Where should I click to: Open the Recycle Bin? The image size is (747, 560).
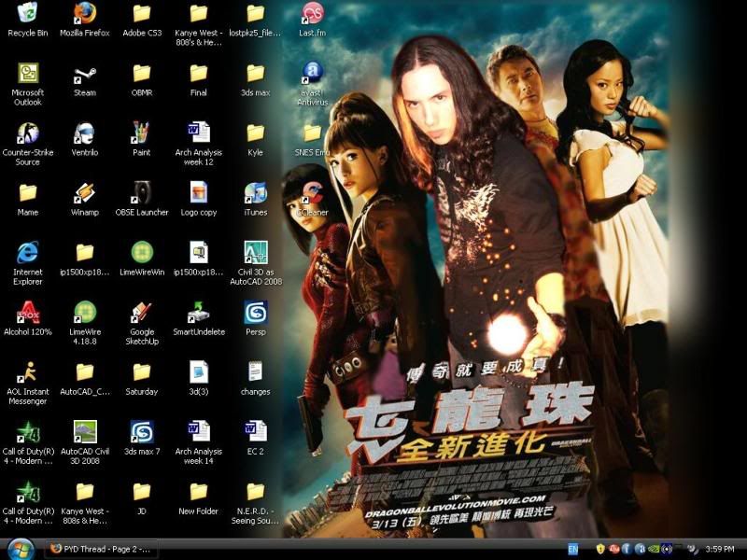click(x=27, y=13)
